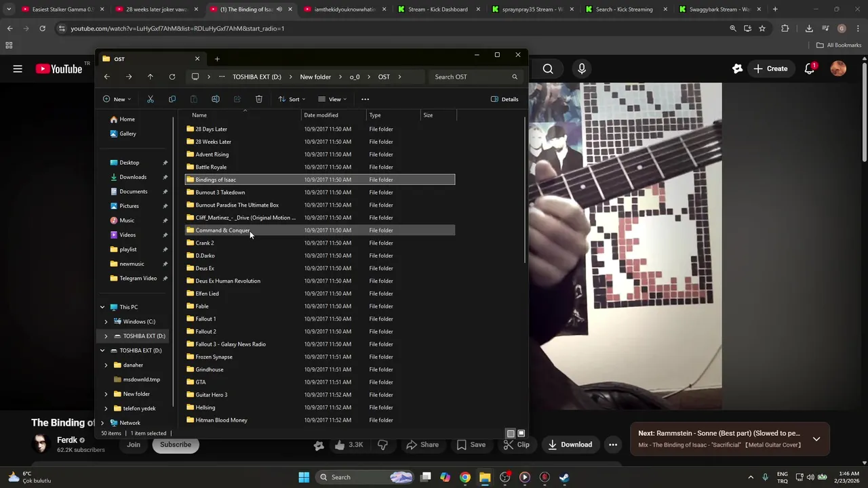
Task: Expand the Up Next mix panel chevron
Action: click(816, 439)
